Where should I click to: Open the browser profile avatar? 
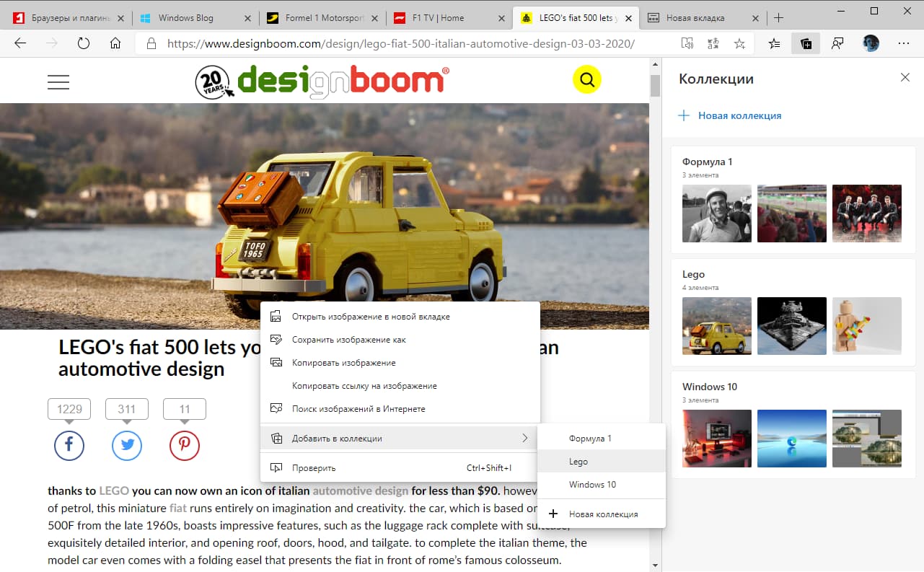coord(870,43)
